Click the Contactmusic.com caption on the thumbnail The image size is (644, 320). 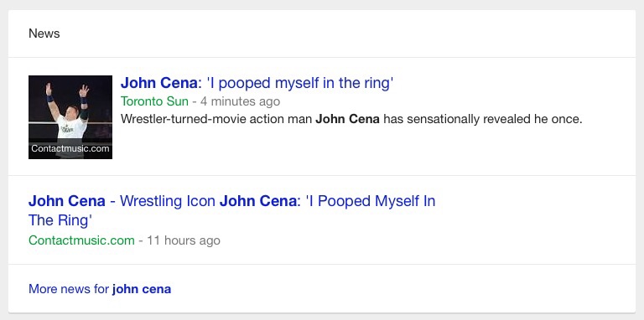70,148
